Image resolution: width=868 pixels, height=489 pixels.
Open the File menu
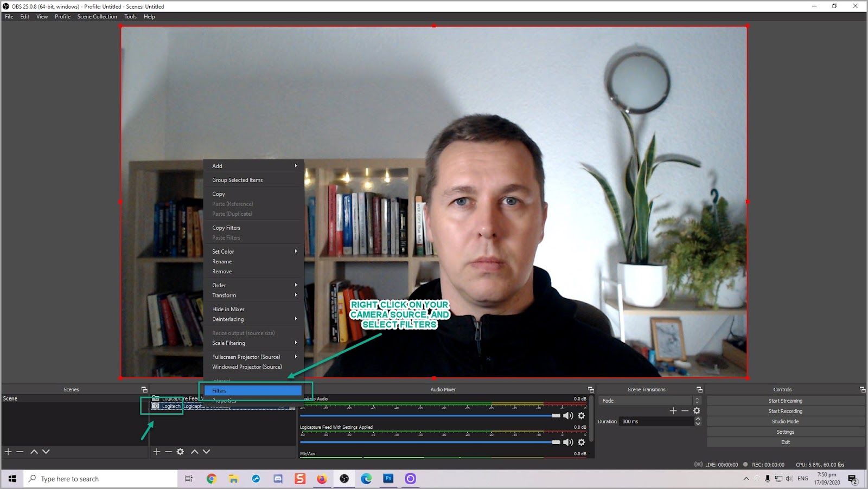pyautogui.click(x=9, y=17)
